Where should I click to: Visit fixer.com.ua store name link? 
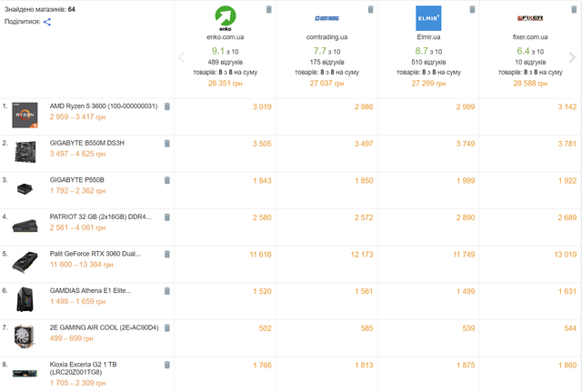tap(530, 37)
